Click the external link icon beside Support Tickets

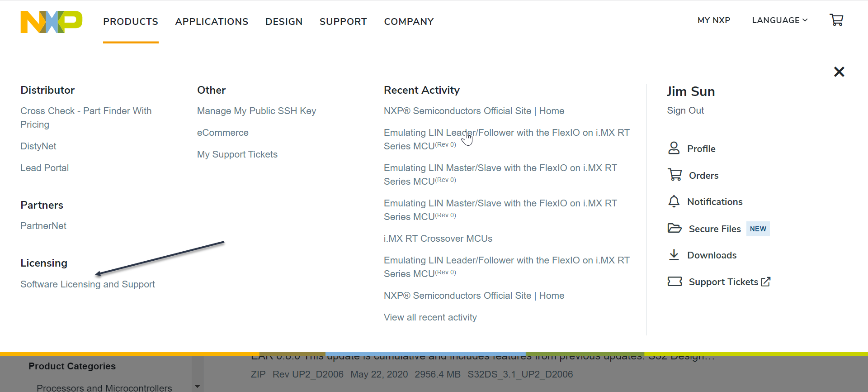(x=766, y=282)
